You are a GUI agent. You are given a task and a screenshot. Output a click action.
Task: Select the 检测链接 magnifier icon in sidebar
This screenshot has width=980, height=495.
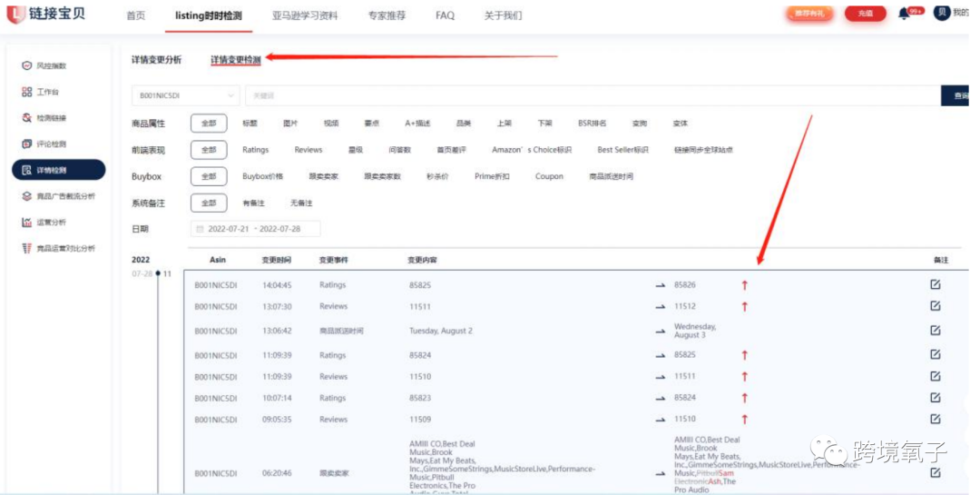(27, 118)
